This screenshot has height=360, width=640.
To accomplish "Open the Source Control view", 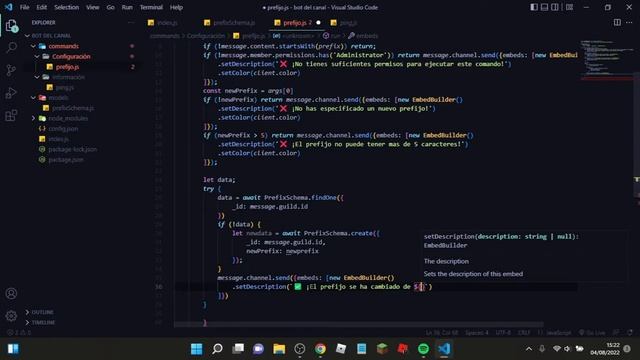I will pyautogui.click(x=11, y=70).
